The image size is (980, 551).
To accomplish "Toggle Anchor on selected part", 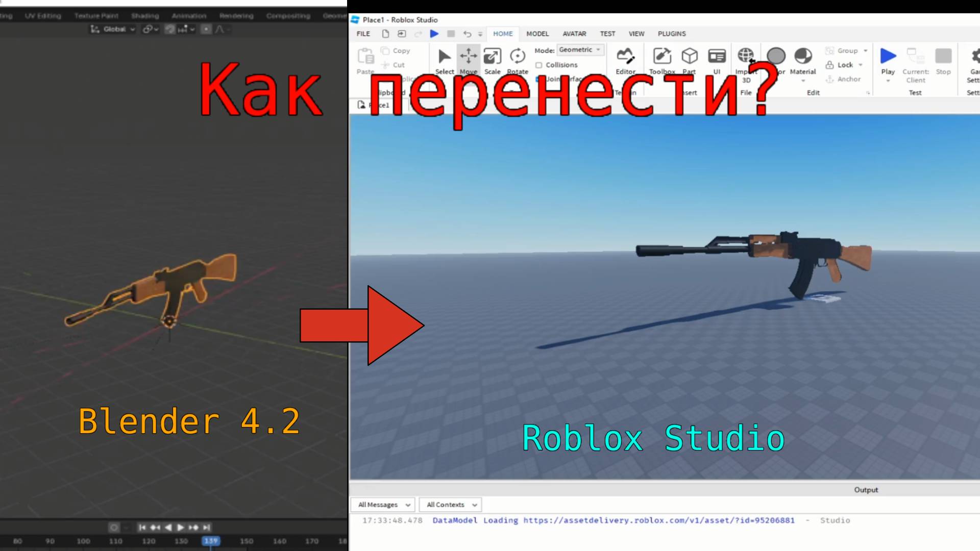I will click(x=843, y=79).
